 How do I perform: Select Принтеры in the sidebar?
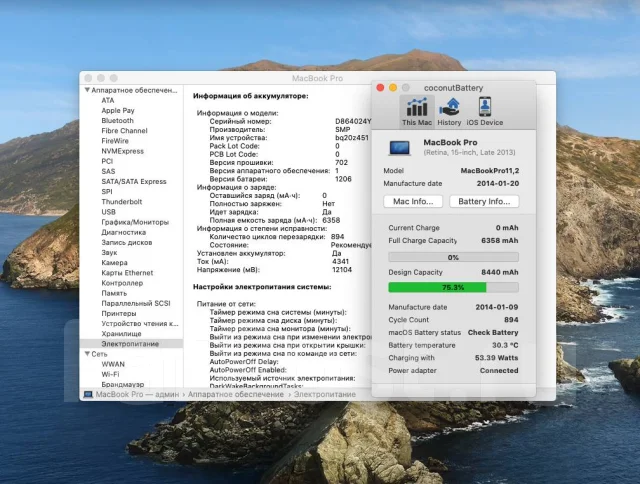[x=119, y=313]
